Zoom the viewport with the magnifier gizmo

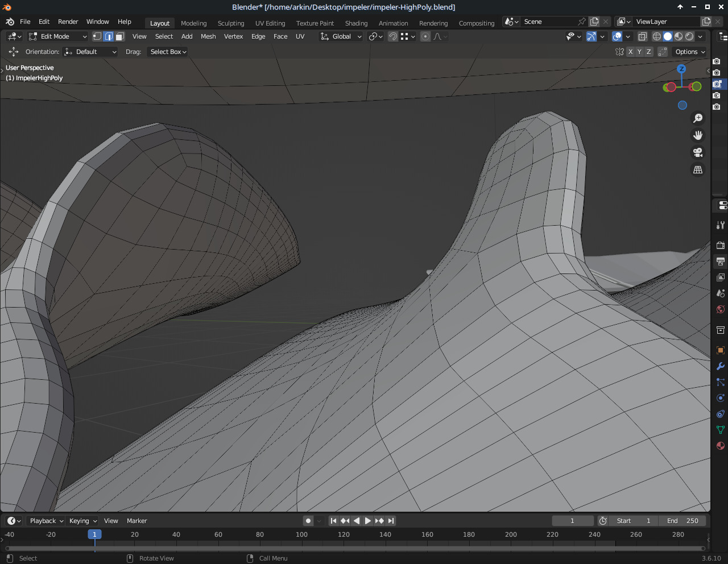698,118
